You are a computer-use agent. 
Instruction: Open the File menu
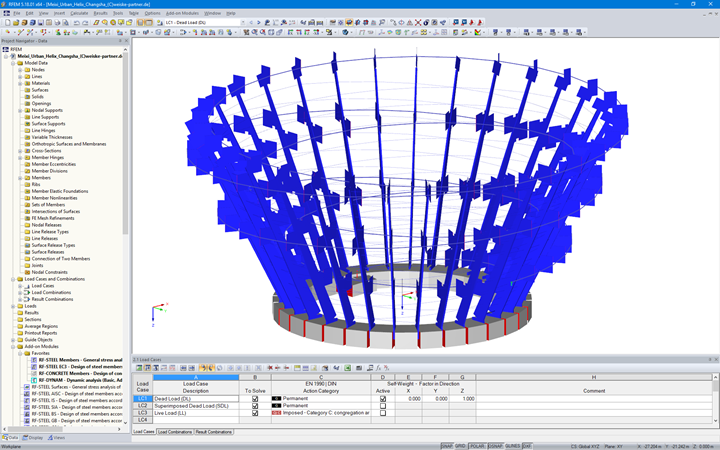[17, 13]
